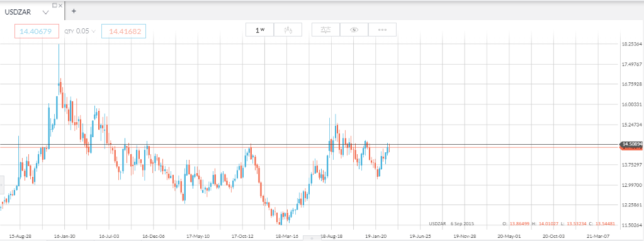
Task: Open the 1W timeframe selector
Action: click(259, 30)
